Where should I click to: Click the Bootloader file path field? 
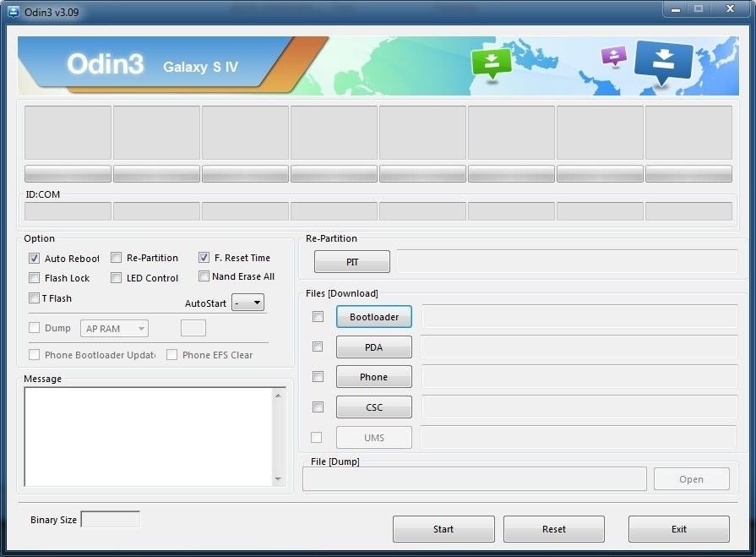(x=579, y=317)
